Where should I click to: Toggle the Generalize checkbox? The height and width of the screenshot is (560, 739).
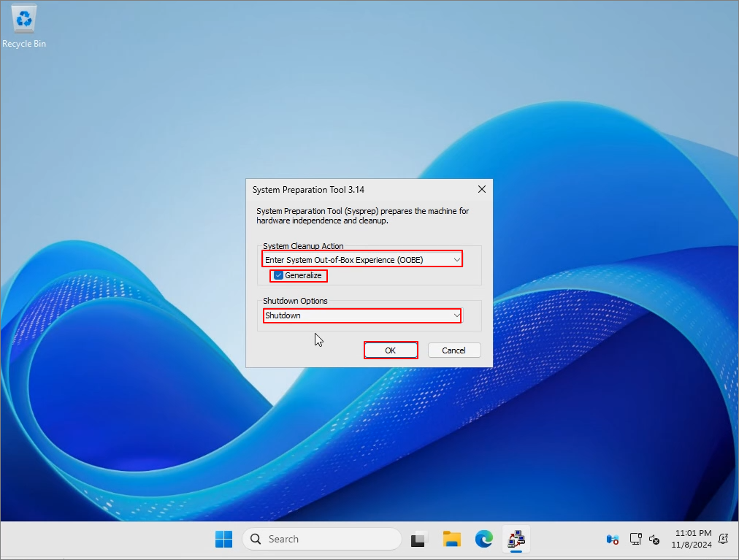[x=278, y=275]
